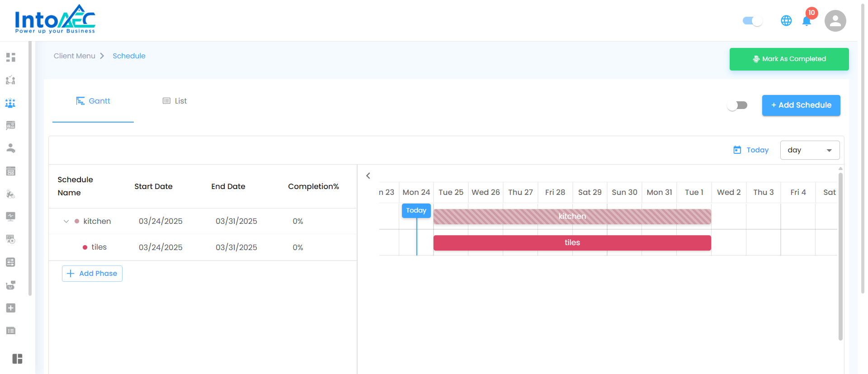
Task: Open the chatbot sidebar icon
Action: (11, 285)
